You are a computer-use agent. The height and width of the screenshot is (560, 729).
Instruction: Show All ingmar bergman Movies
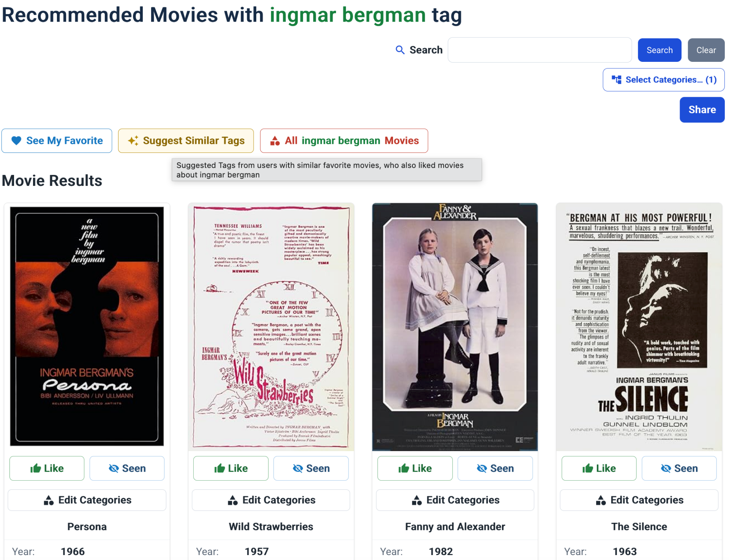click(x=344, y=141)
